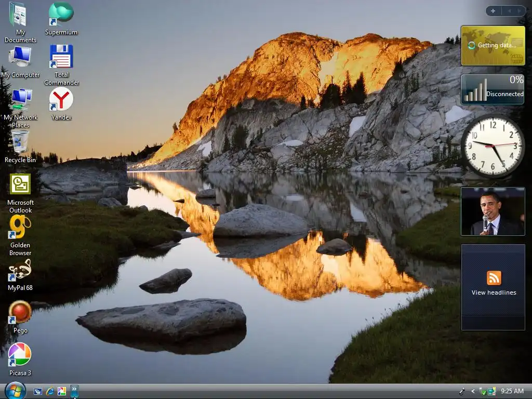
Task: Click the analog clock gadget
Action: [493, 145]
